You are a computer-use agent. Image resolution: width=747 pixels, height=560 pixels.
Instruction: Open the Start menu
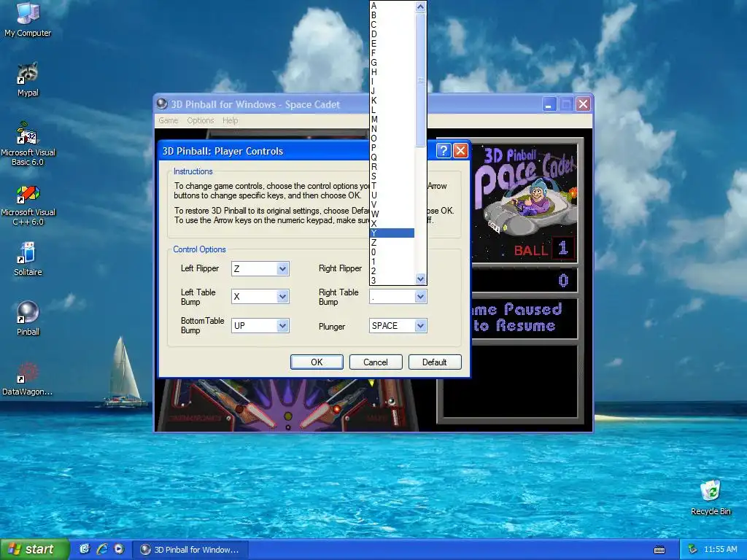pos(34,550)
